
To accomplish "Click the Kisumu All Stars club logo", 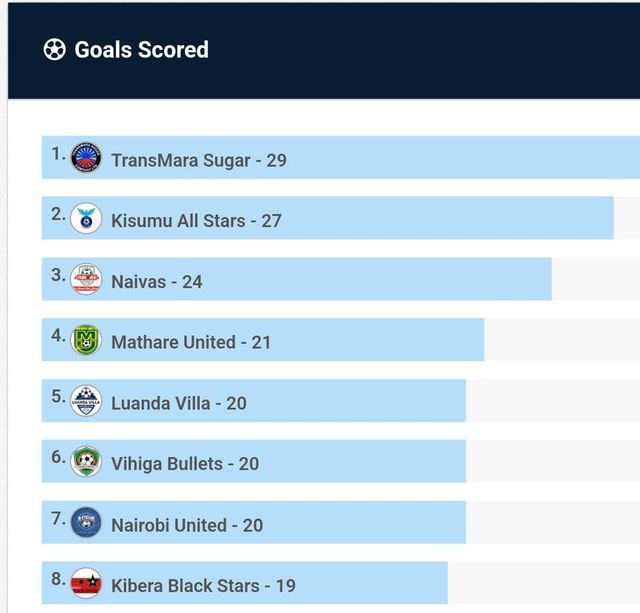I will pyautogui.click(x=86, y=219).
